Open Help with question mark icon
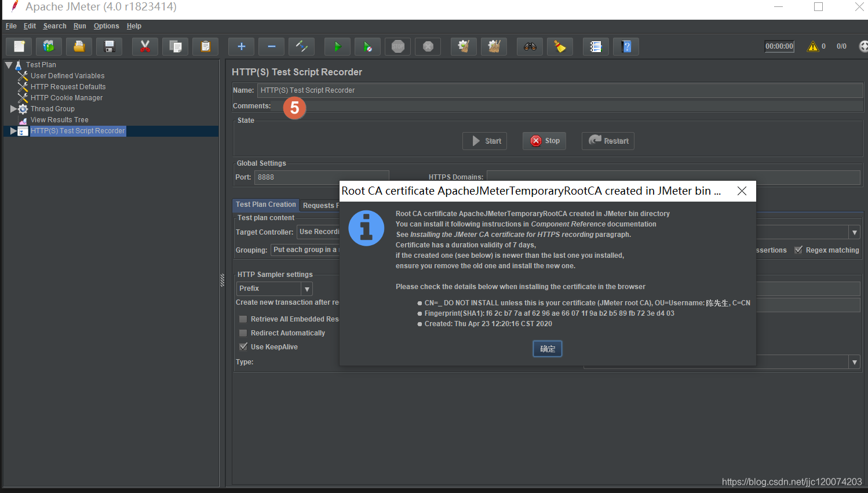 (626, 46)
